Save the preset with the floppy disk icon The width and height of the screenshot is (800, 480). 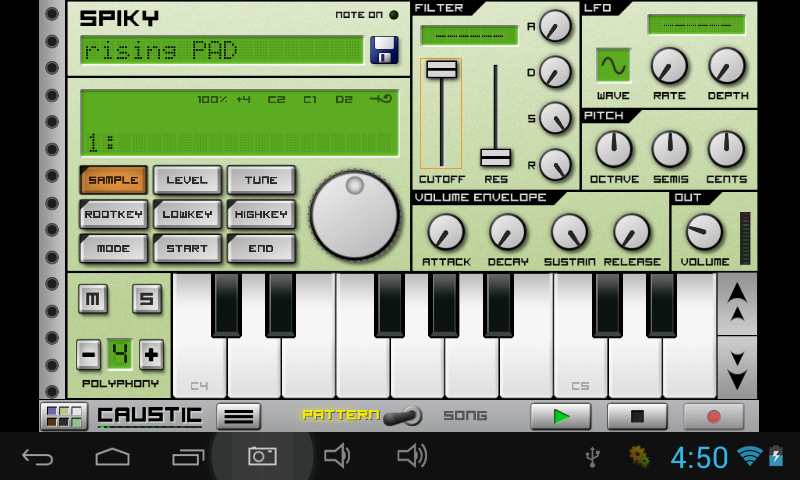384,50
